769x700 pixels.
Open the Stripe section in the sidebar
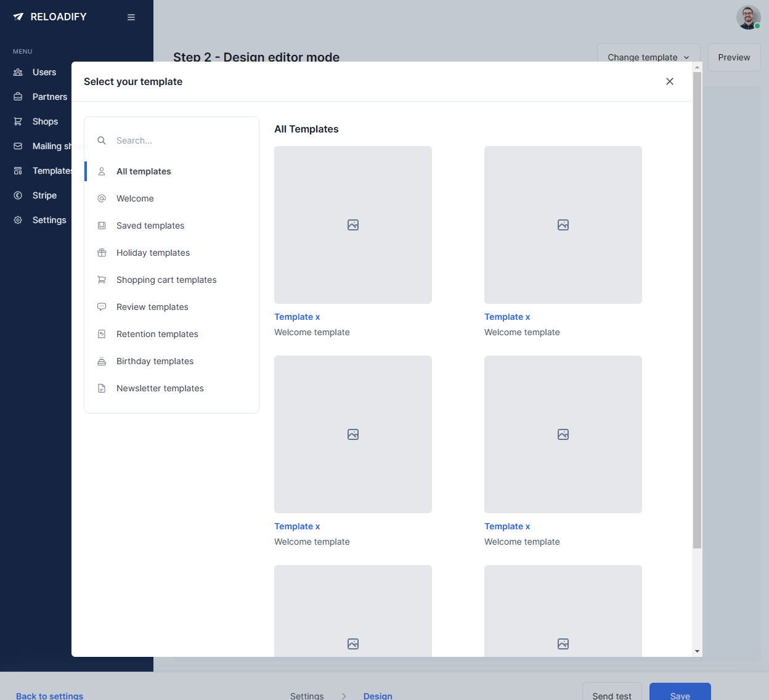click(44, 195)
